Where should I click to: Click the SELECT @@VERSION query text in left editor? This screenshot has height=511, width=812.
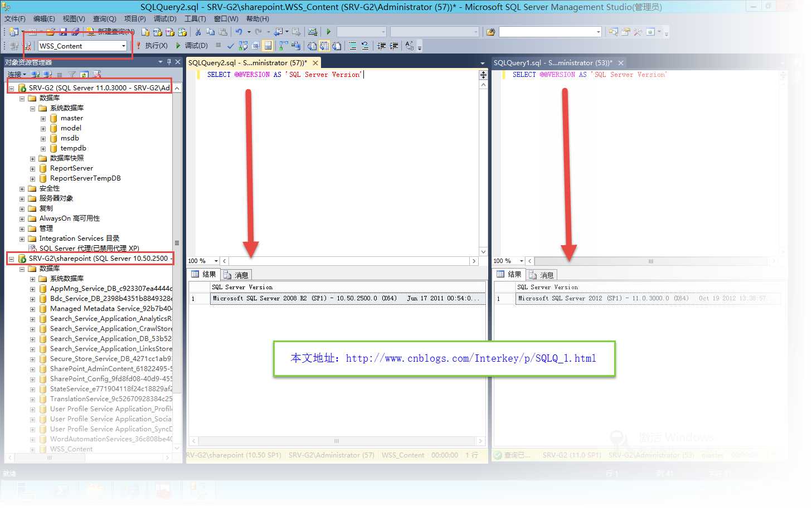point(284,75)
